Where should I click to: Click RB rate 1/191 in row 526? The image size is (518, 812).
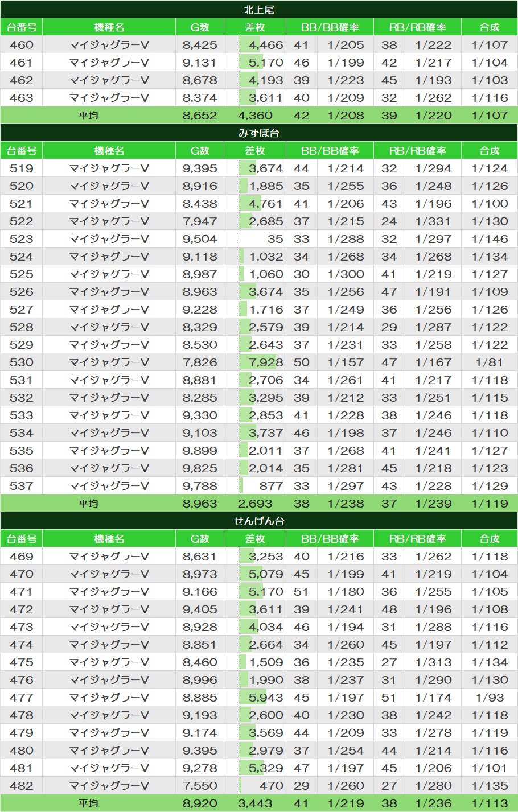[433, 292]
